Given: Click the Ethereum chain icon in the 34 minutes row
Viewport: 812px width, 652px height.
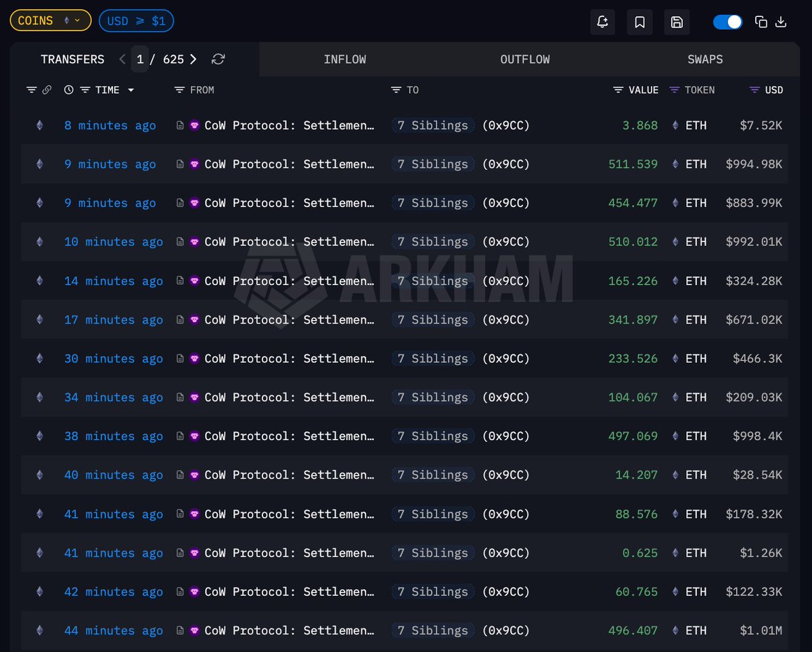Looking at the screenshot, I should click(x=39, y=397).
